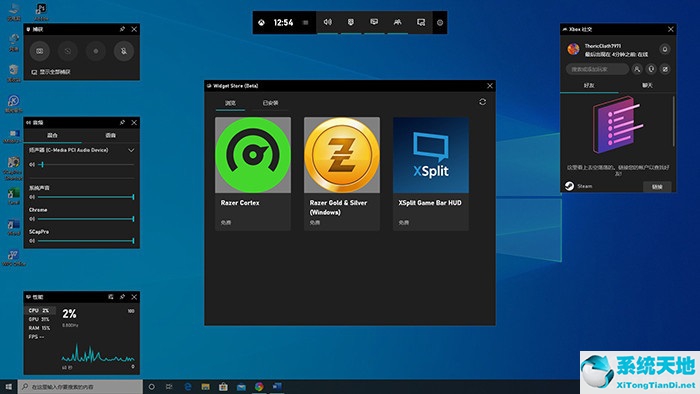Click the Xbox logo on Game Bar
700x394 pixels.
click(x=262, y=22)
